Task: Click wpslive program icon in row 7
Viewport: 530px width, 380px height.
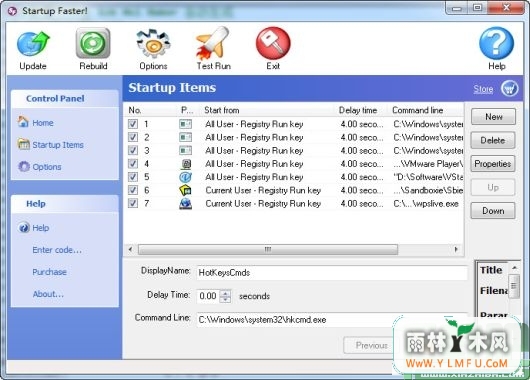Action: click(x=186, y=204)
